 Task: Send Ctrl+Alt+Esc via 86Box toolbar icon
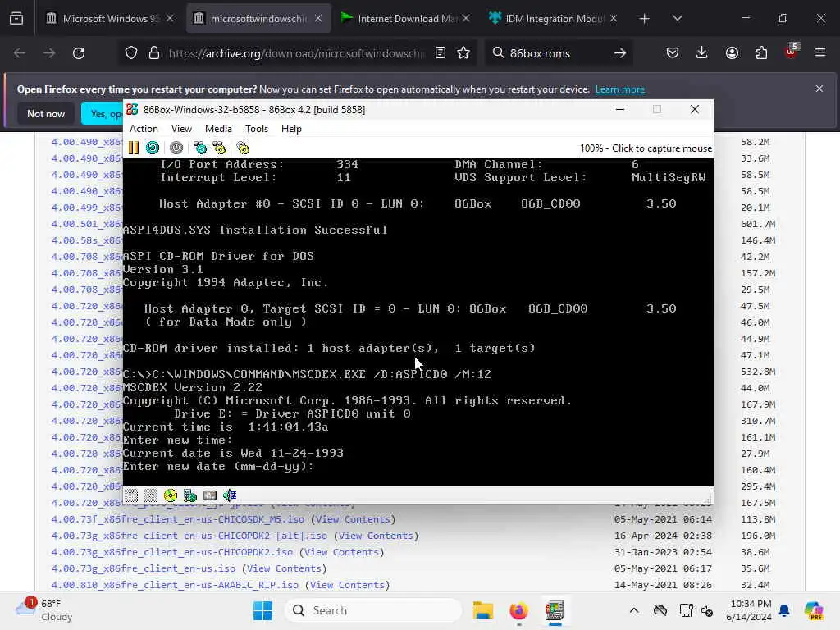[x=219, y=148]
